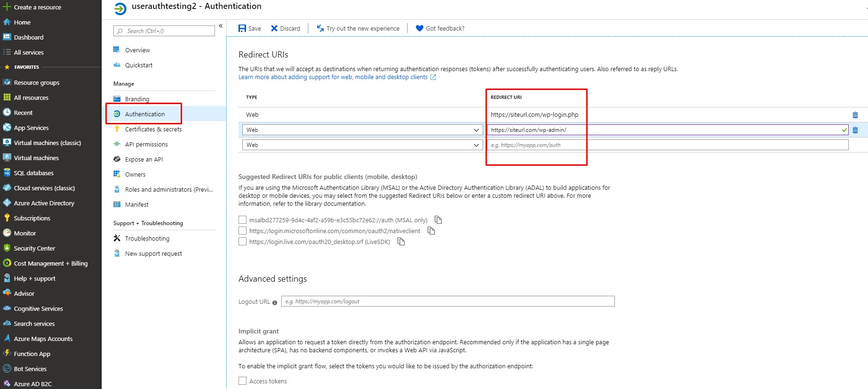Collapse the side menu with double chevron
Viewport: 868px width, 389px height.
tap(221, 26)
